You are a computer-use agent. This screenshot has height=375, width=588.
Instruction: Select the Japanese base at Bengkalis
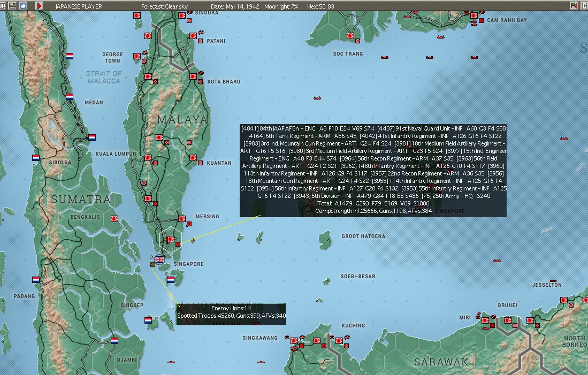coord(114,219)
